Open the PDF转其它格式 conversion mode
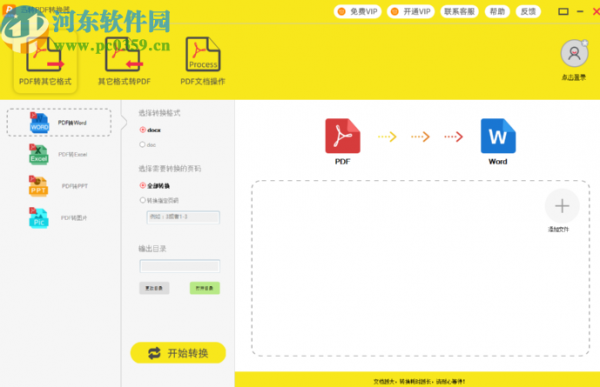This screenshot has height=387, width=600. point(45,61)
